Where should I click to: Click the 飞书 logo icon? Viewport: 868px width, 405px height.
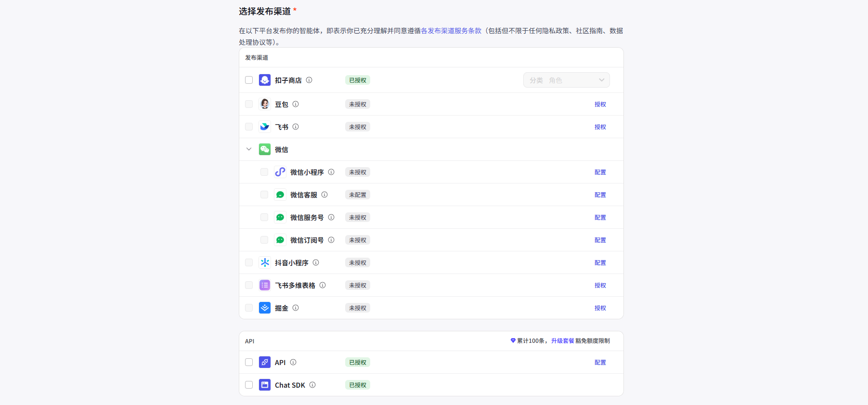tap(265, 127)
